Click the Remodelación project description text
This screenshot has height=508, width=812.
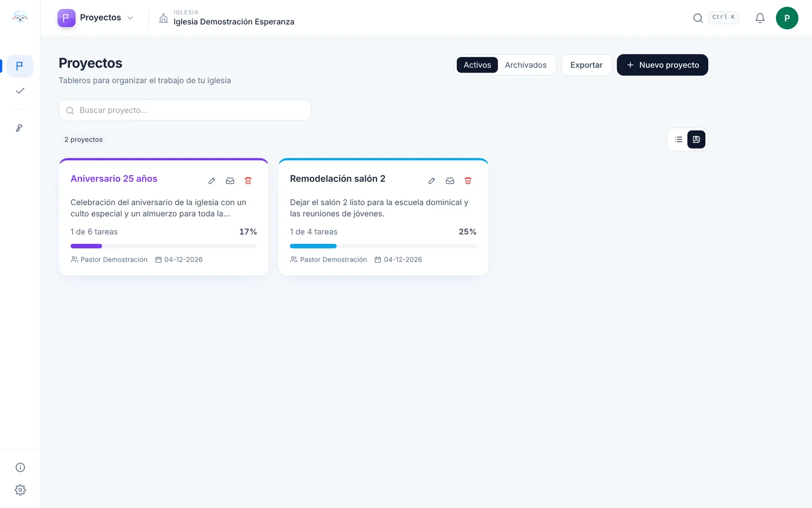379,208
